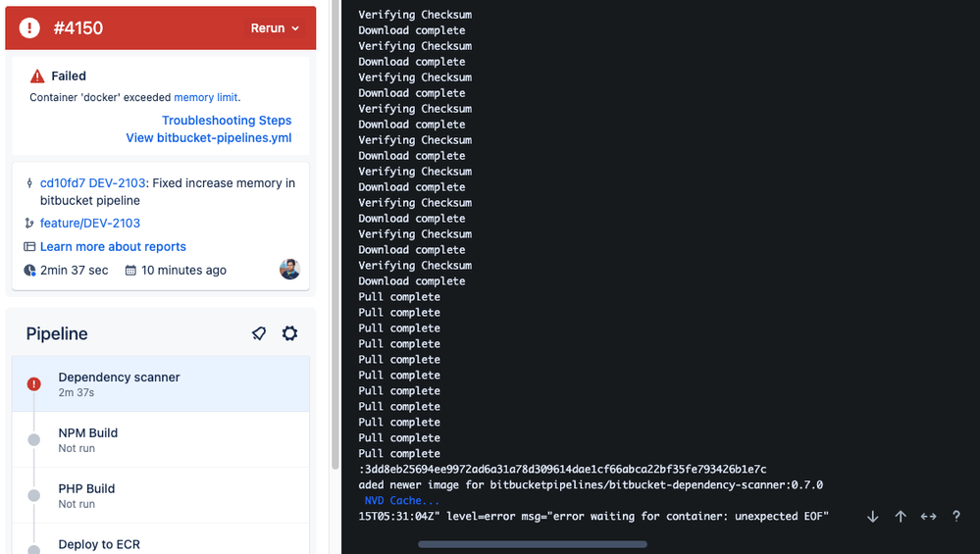Select the Deploy to ECR step
Image resolution: width=980 pixels, height=554 pixels.
[161, 539]
